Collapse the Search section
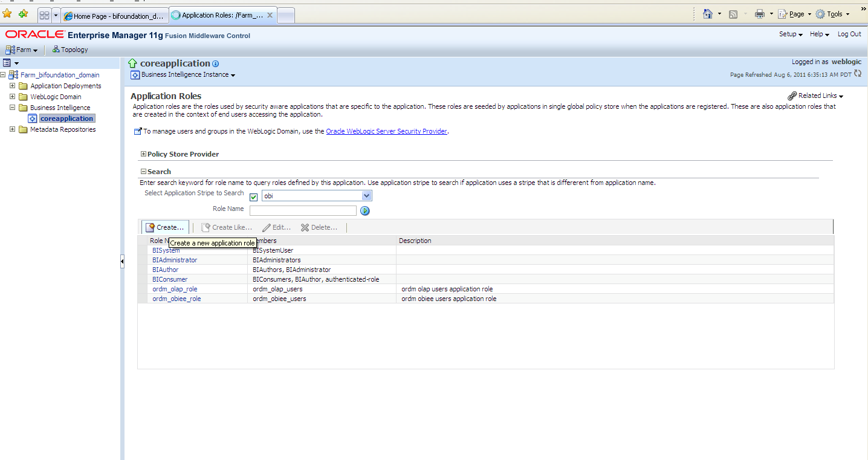 pos(143,172)
